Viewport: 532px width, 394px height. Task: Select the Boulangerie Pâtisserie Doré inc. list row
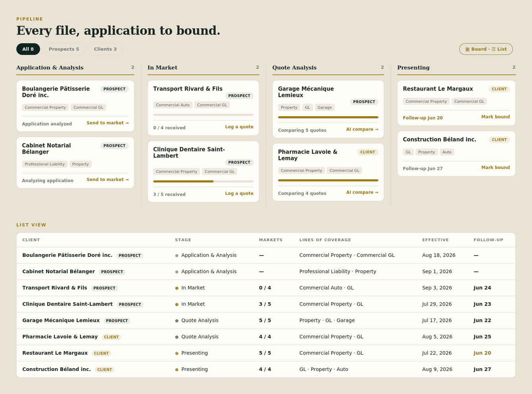(266, 256)
